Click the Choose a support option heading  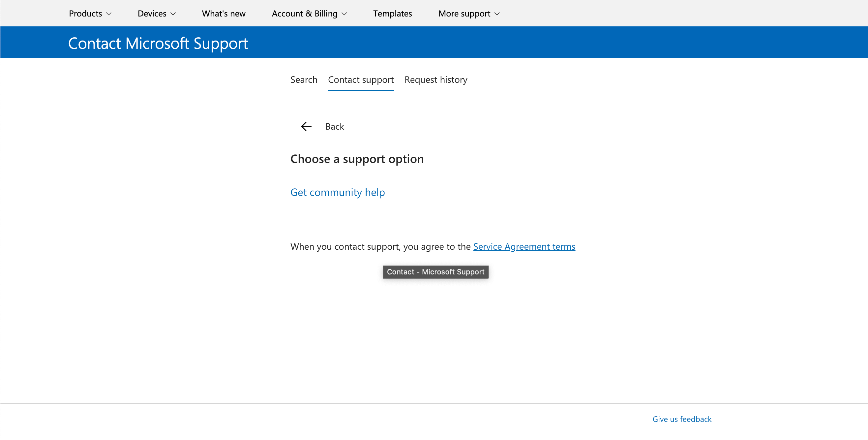(x=357, y=159)
